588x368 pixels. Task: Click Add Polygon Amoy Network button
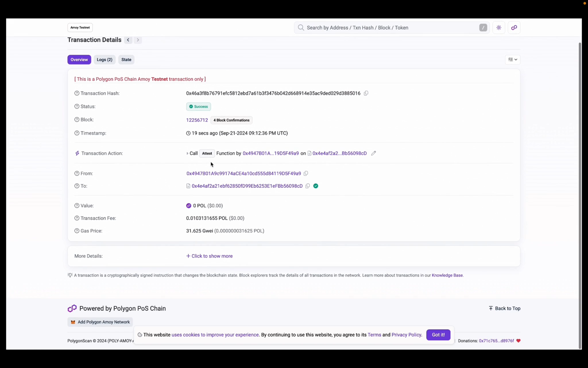[x=100, y=322]
